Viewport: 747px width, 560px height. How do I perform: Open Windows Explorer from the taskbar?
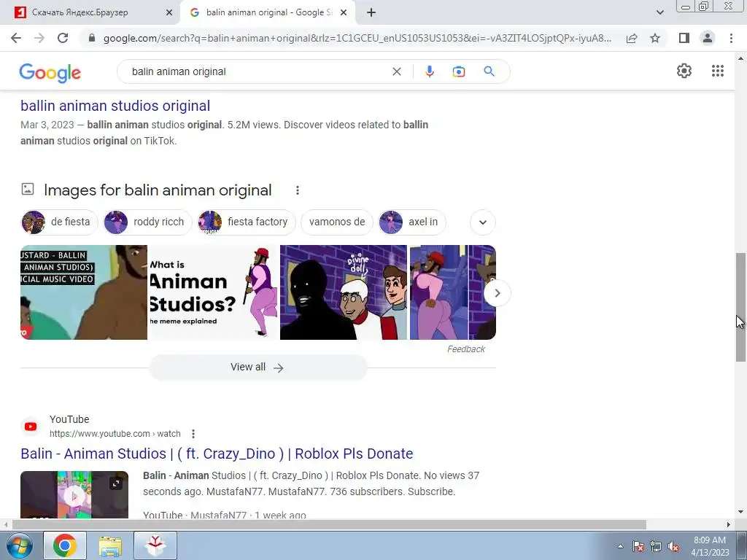110,545
